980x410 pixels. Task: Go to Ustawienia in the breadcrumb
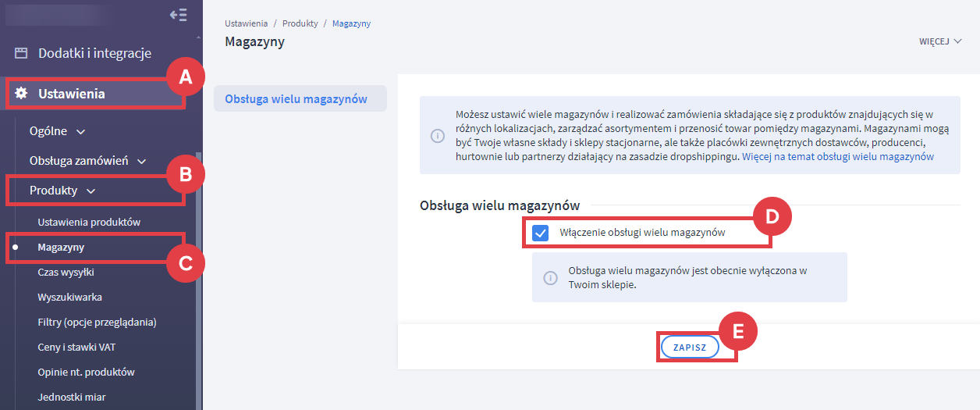pos(246,23)
